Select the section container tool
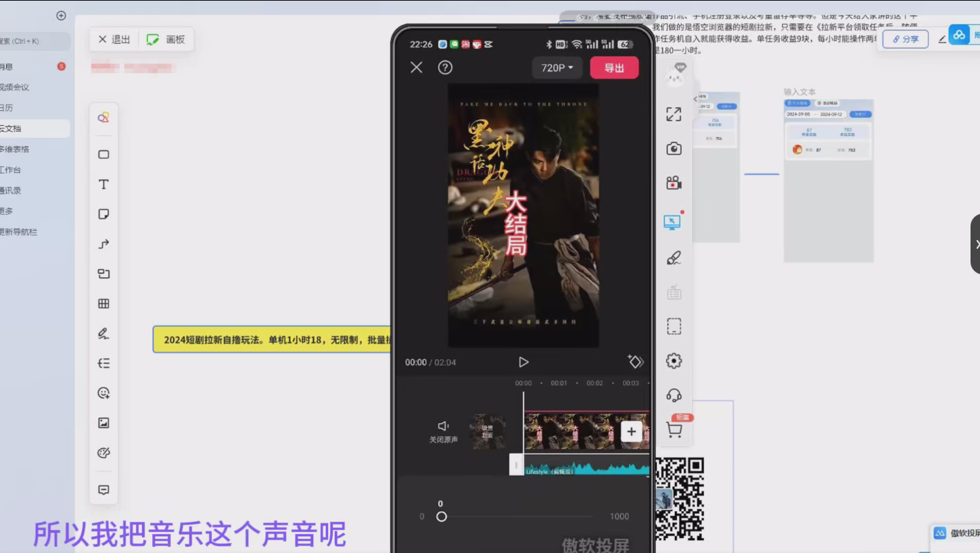Screen dimensions: 980x553 click(x=103, y=274)
